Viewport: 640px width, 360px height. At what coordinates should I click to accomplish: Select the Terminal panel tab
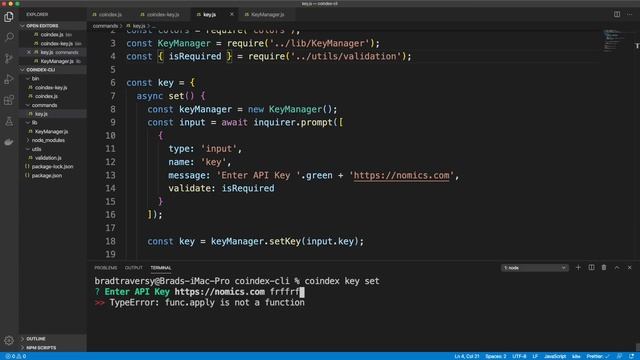tap(160, 268)
